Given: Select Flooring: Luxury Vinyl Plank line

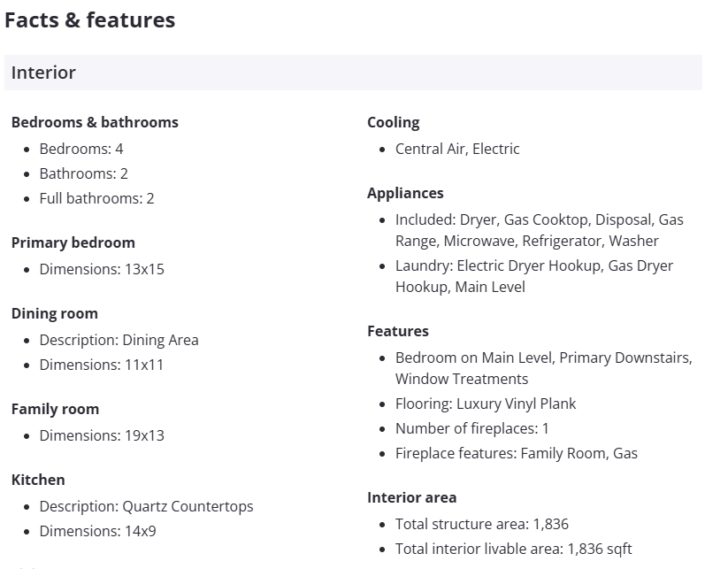Looking at the screenshot, I should coord(486,404).
